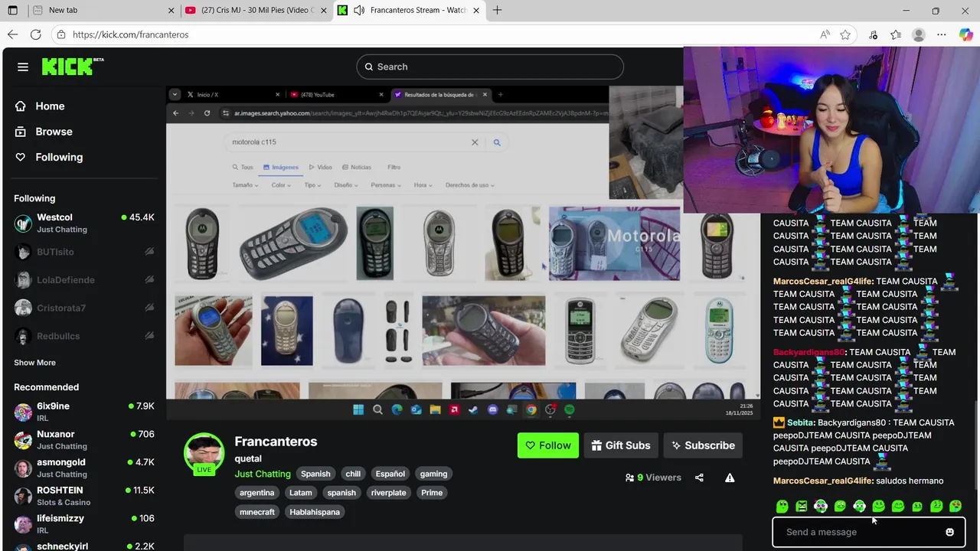Select the Español tag
This screenshot has height=551, width=980.
coord(390,474)
